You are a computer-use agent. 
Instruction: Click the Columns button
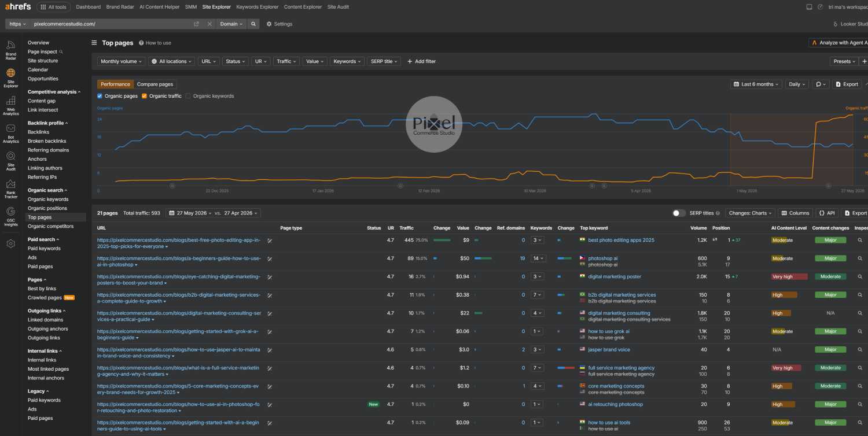[x=795, y=213]
